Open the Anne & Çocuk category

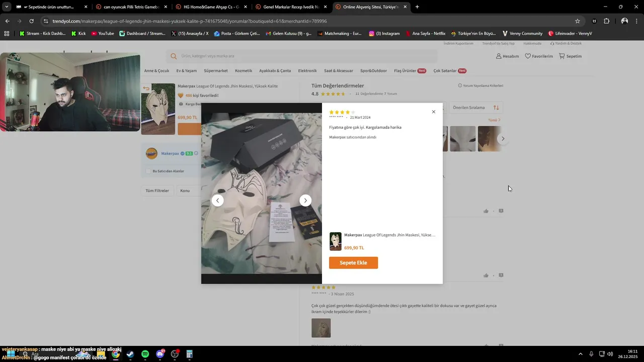pyautogui.click(x=156, y=71)
